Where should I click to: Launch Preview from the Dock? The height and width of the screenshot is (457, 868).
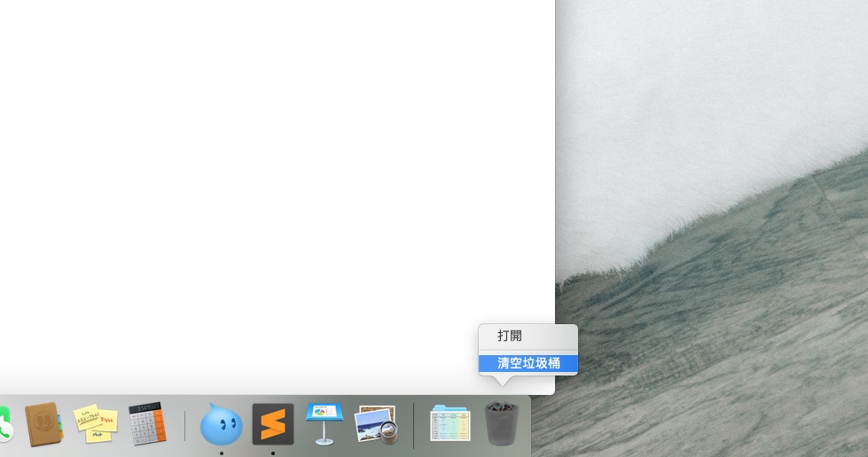[377, 424]
